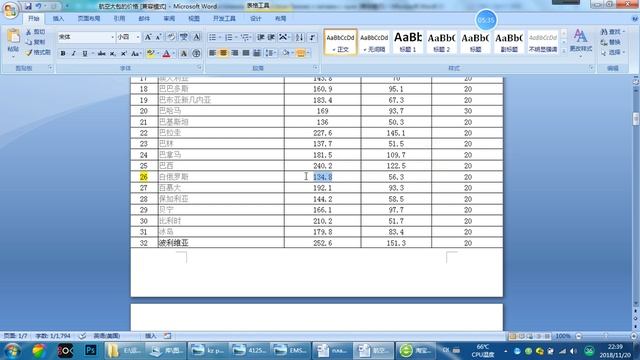Image resolution: width=640 pixels, height=360 pixels.
Task: Toggle the macro recording icon in status bar
Action: point(167,336)
